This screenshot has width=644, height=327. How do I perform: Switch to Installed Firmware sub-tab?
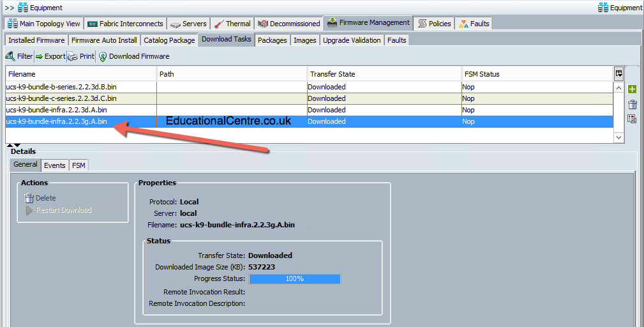click(36, 40)
